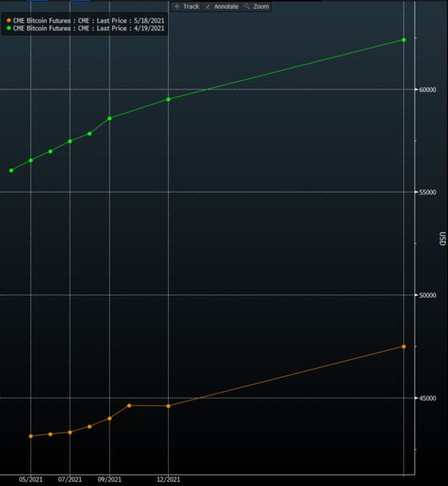Click the rightmost orange data point
Image resolution: width=448 pixels, height=486 pixels.
404,347
